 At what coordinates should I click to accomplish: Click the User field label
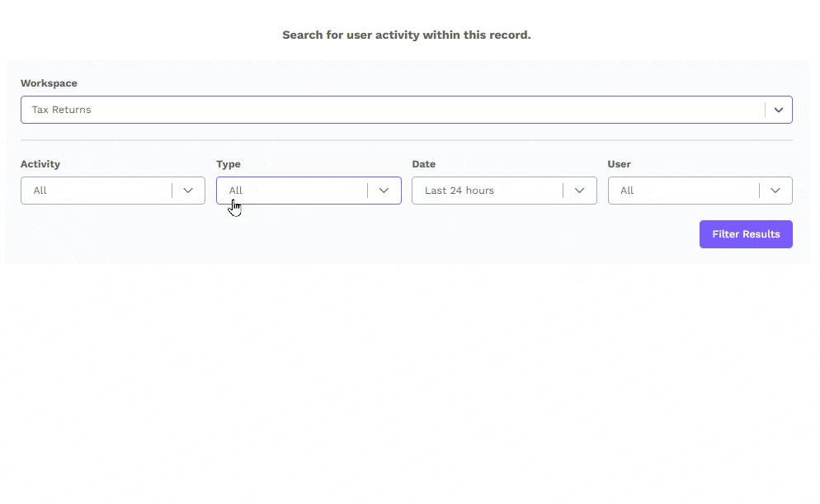coord(620,164)
